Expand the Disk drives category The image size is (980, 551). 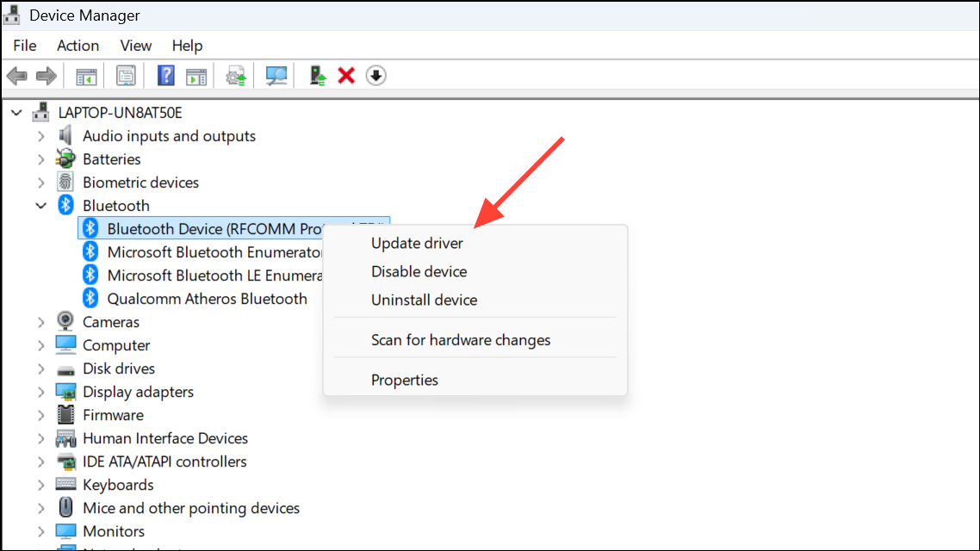(x=41, y=368)
